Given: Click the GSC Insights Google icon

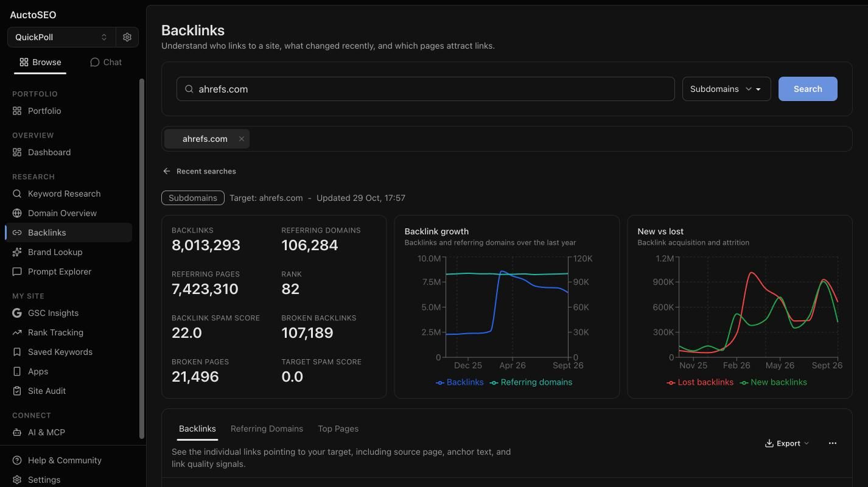Looking at the screenshot, I should tap(17, 313).
